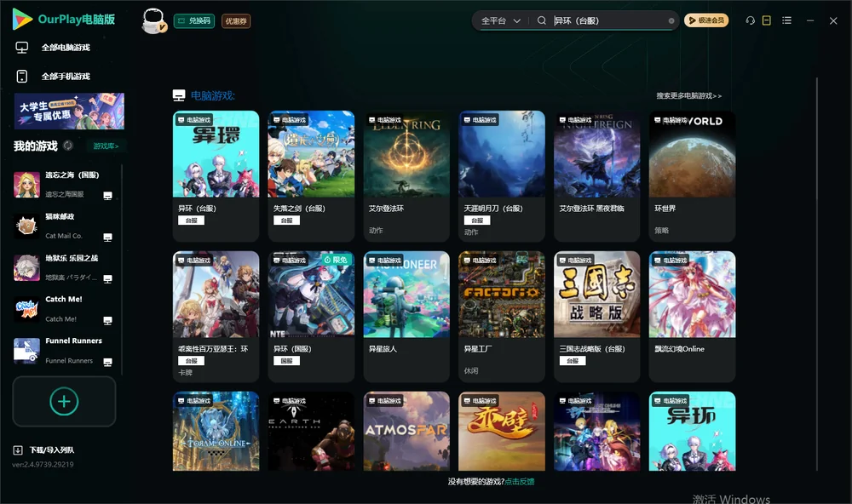Refresh the 我的游戏 list
Viewport: 852px width, 504px height.
(68, 146)
